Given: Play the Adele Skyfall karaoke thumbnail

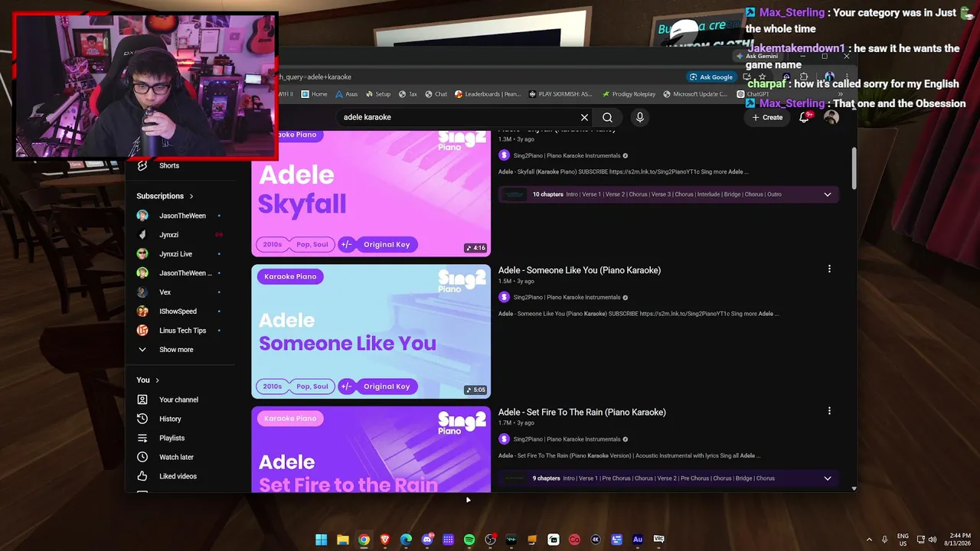Looking at the screenshot, I should click(x=371, y=193).
